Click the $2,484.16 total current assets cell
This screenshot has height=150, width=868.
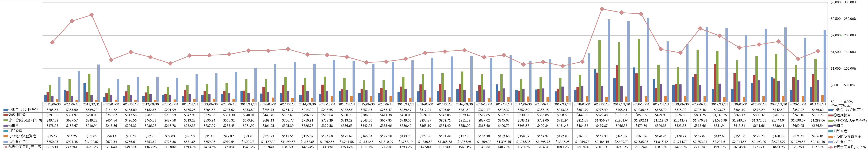[602, 142]
